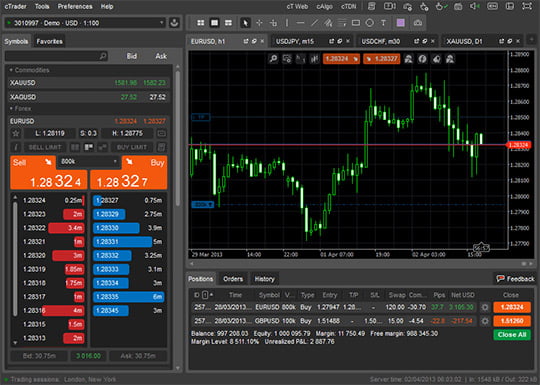
Task: Switch to the Favorites tab
Action: [x=50, y=41]
